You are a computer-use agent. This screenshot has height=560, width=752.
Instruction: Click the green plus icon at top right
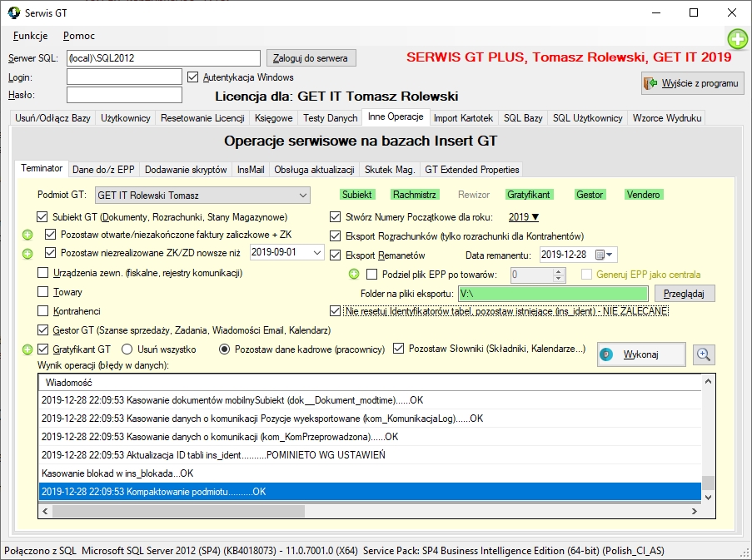(x=738, y=39)
